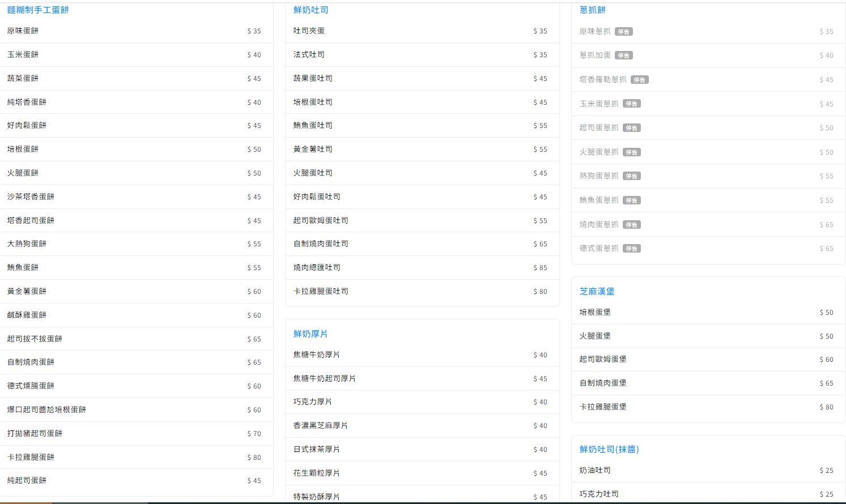The image size is (846, 504).
Task: Pick the 日式抹茶厚片 item
Action: [x=422, y=450]
